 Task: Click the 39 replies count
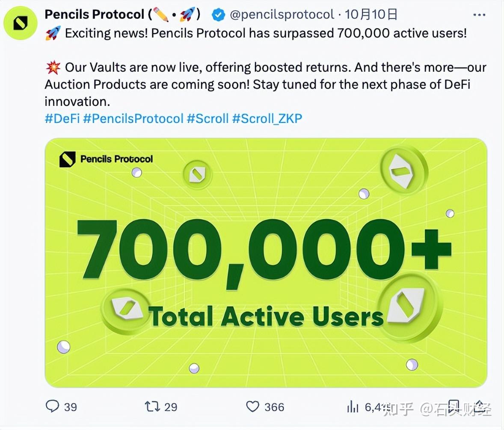click(70, 407)
